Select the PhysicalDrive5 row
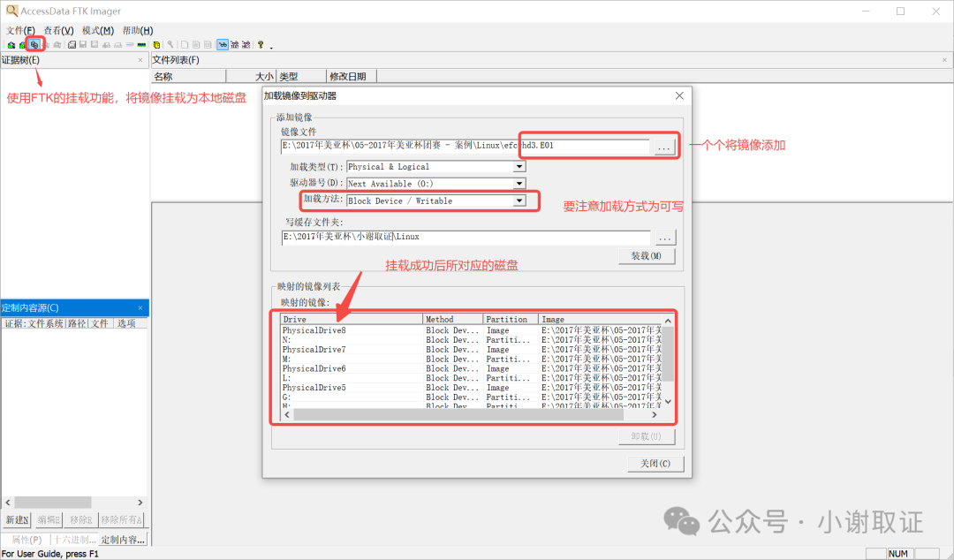The height and width of the screenshot is (560, 954). coord(472,387)
